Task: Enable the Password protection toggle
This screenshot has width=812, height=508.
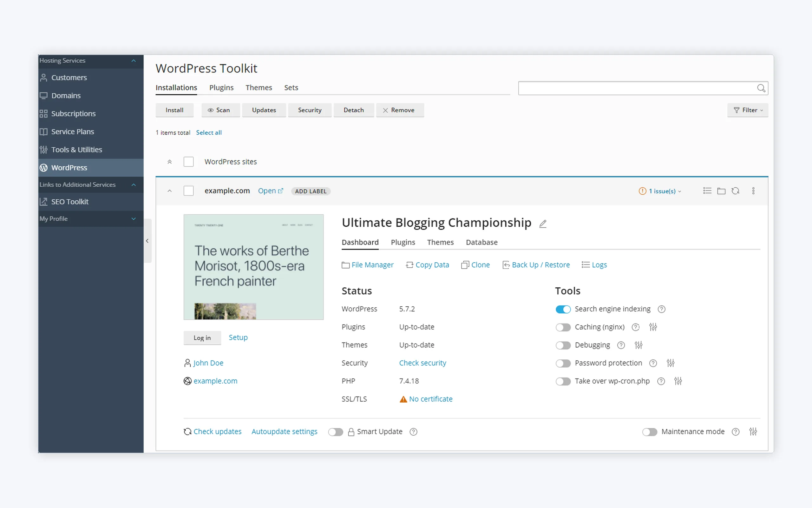Action: (563, 363)
